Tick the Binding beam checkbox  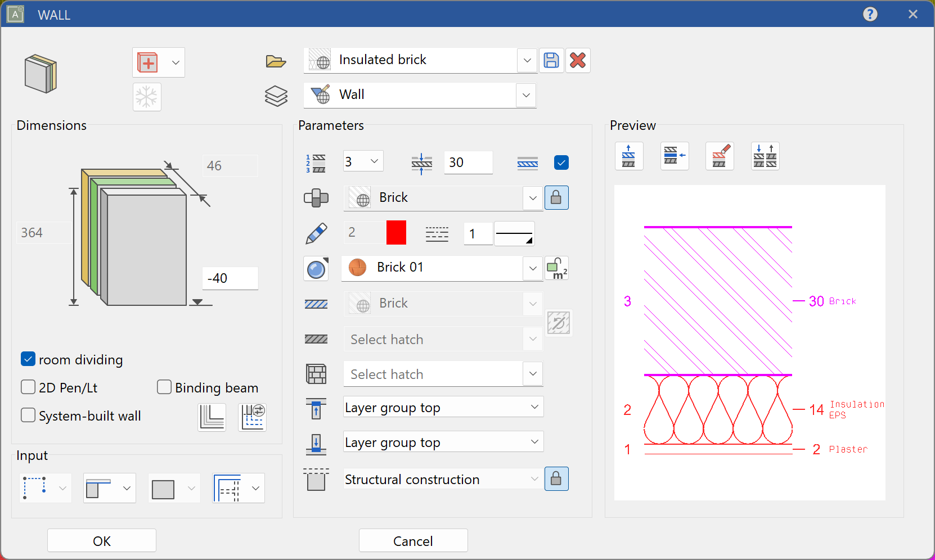164,387
